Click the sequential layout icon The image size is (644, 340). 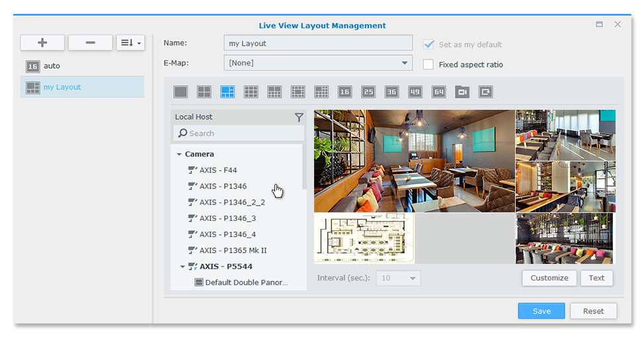(x=486, y=92)
